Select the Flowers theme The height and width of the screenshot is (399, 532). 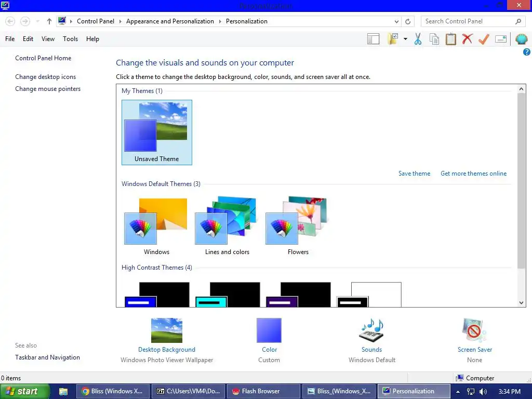tap(298, 227)
